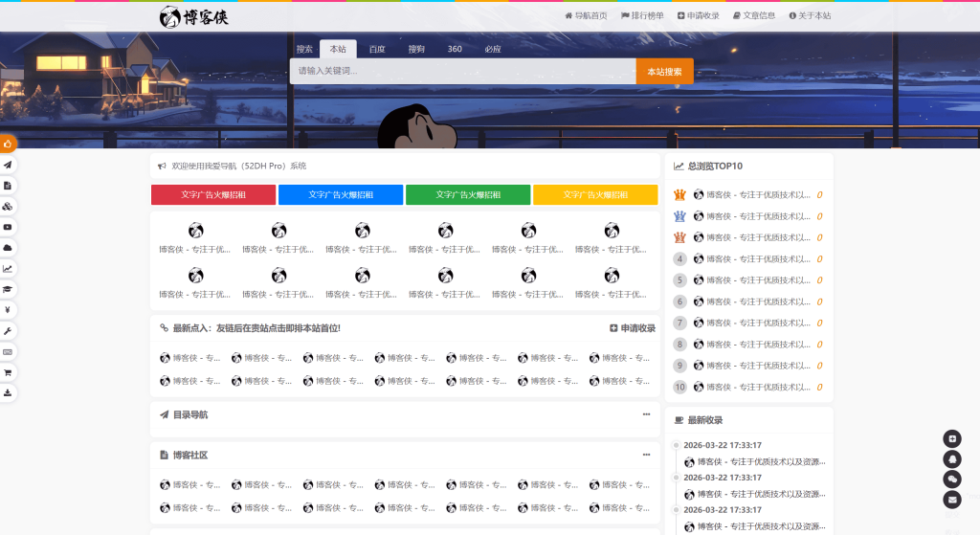Click the 搜索 label before the search tabs
Screen dimensions: 980x535
click(304, 49)
